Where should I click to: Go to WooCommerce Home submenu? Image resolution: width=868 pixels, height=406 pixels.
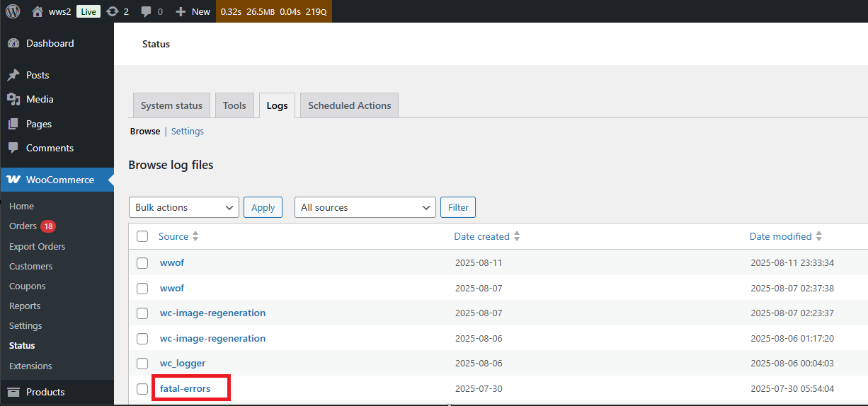(x=21, y=207)
